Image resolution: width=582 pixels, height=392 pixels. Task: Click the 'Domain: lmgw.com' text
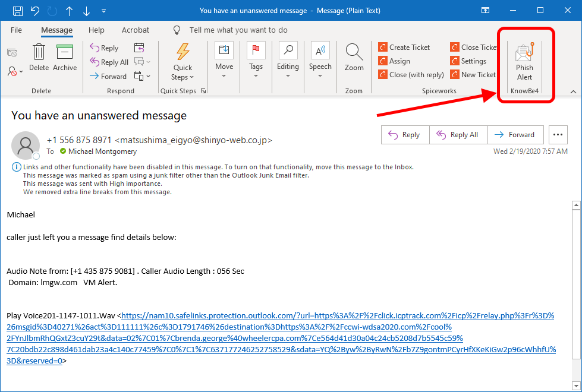pyautogui.click(x=43, y=283)
